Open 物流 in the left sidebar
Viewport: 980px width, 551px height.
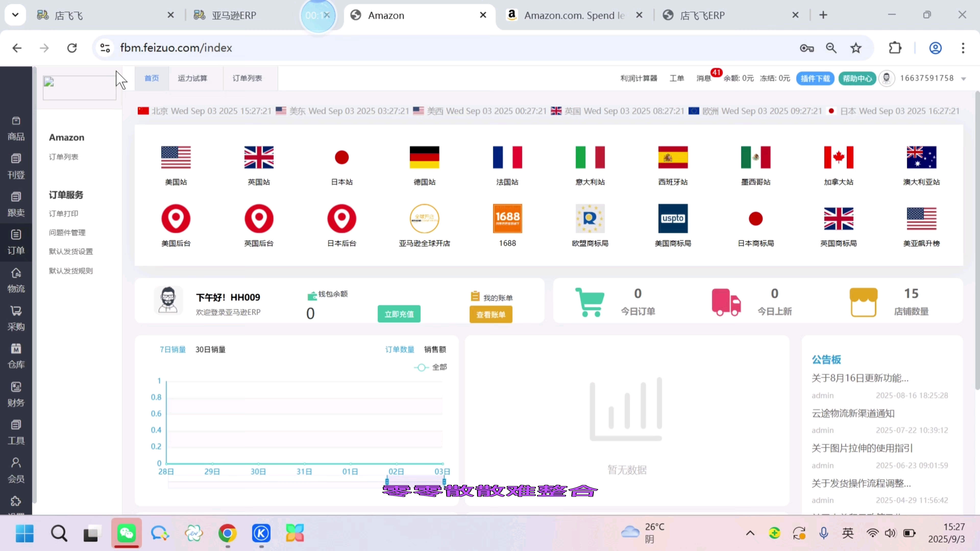tap(16, 281)
